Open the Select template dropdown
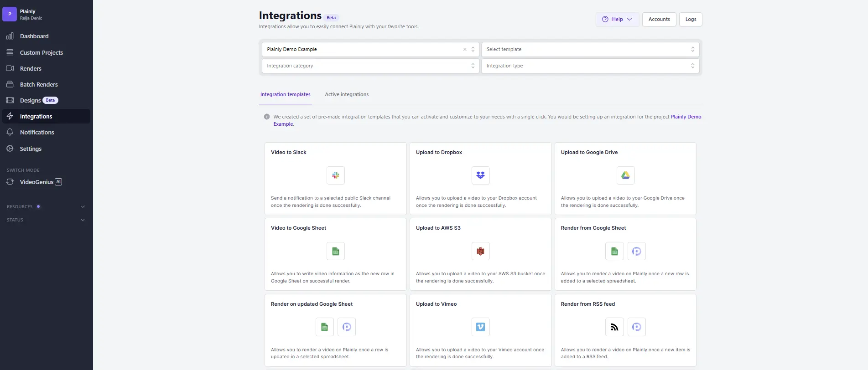This screenshot has height=370, width=868. coord(590,49)
